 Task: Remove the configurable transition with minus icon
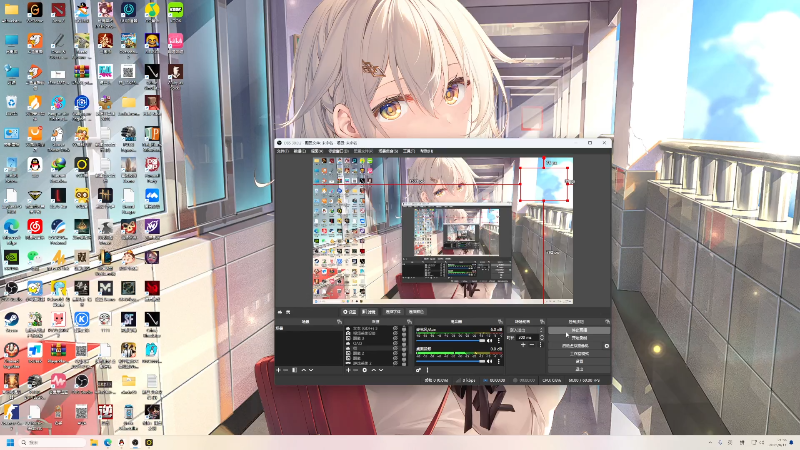point(532,345)
